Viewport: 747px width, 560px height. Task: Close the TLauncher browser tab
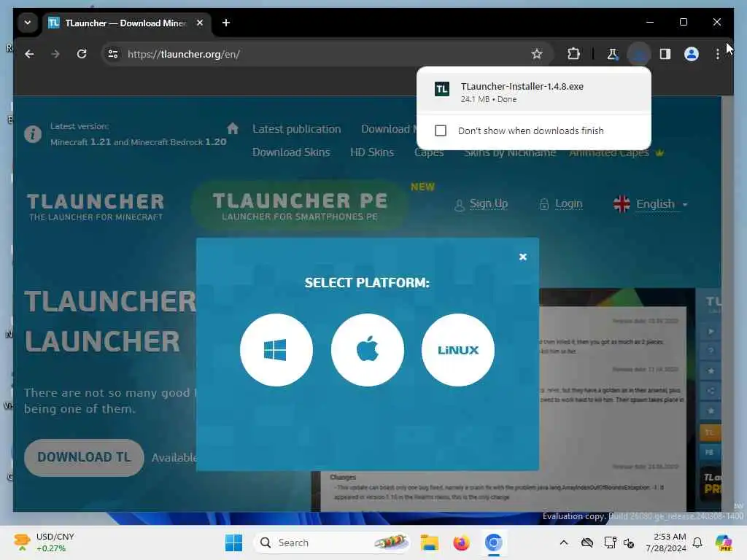click(x=200, y=23)
